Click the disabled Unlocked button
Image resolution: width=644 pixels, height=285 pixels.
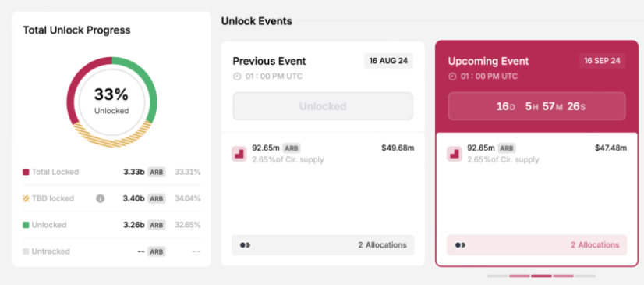[323, 106]
